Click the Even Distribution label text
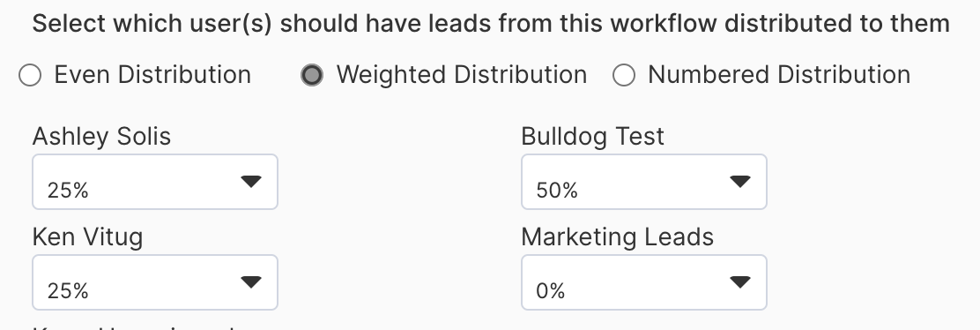 coord(152,74)
